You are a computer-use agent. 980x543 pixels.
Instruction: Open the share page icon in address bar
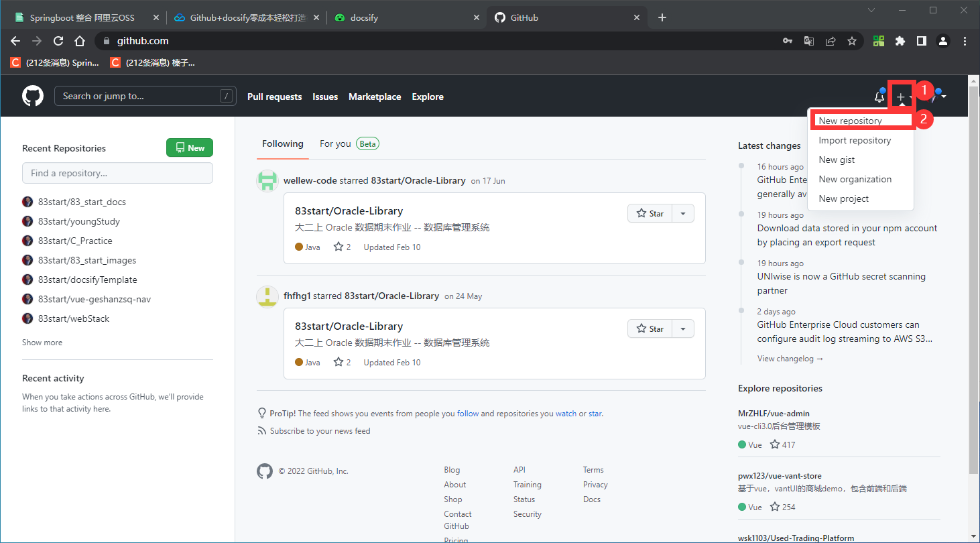click(831, 41)
